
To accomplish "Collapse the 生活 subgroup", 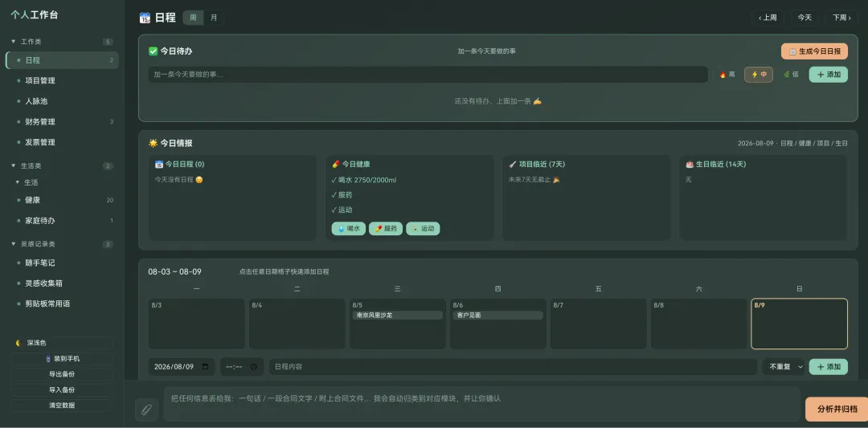I will coord(17,182).
